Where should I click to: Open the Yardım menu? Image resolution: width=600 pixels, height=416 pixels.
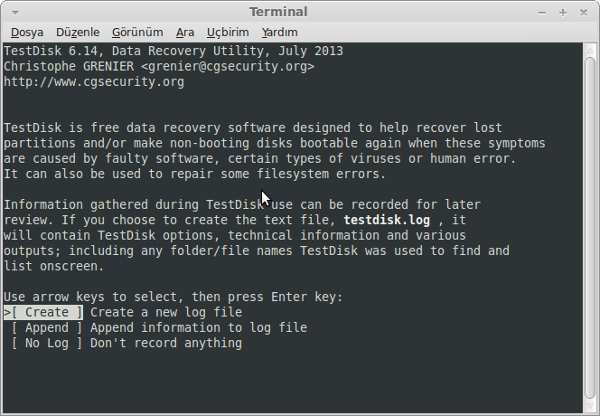pyautogui.click(x=279, y=33)
